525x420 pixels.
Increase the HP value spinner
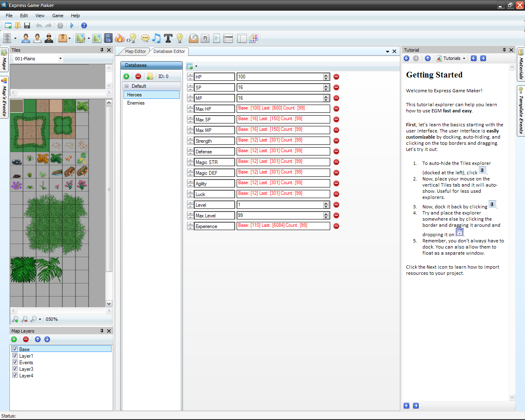[326, 75]
